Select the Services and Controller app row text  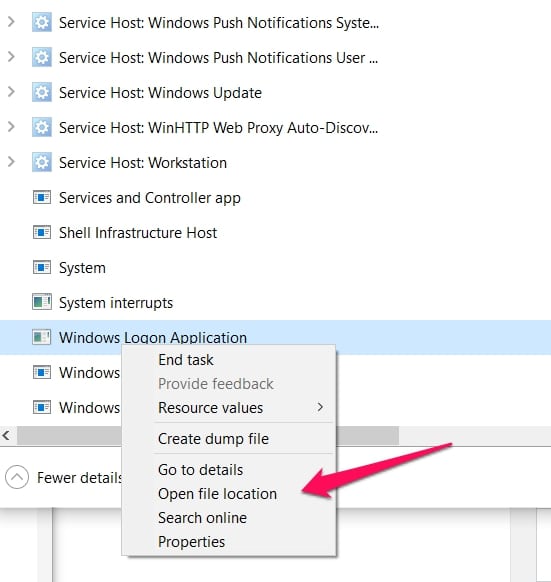[150, 198]
